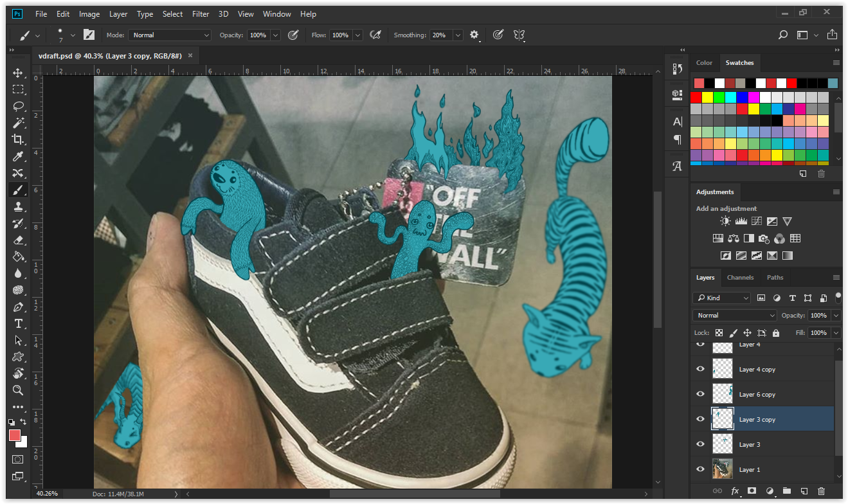Click Layer 1 thumbnail

coord(723,469)
